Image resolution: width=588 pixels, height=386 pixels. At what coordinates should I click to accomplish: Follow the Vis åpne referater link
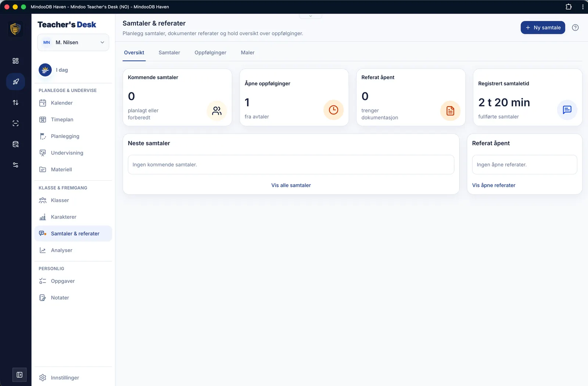[x=494, y=185]
